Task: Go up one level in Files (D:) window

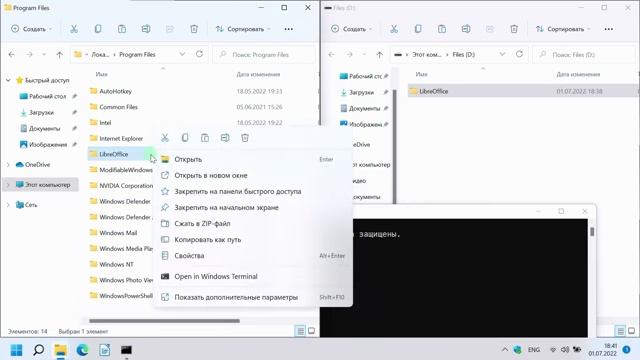Action: (x=380, y=54)
